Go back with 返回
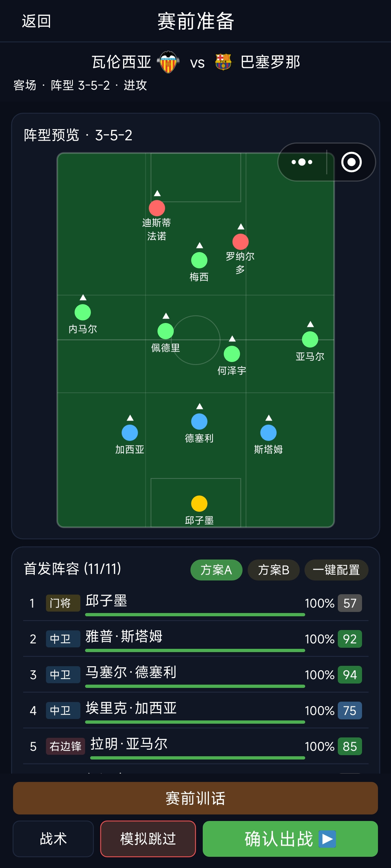391x868 pixels. tap(36, 21)
